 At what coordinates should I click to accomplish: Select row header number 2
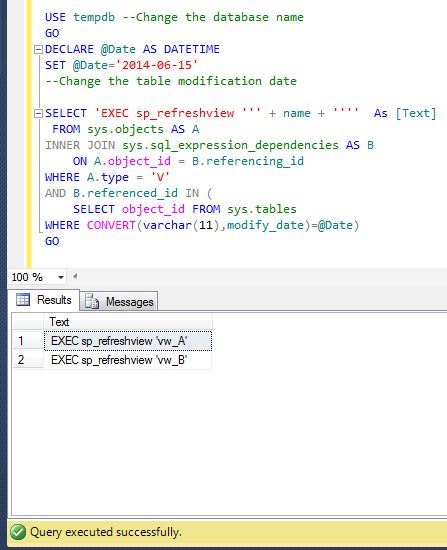coord(28,360)
